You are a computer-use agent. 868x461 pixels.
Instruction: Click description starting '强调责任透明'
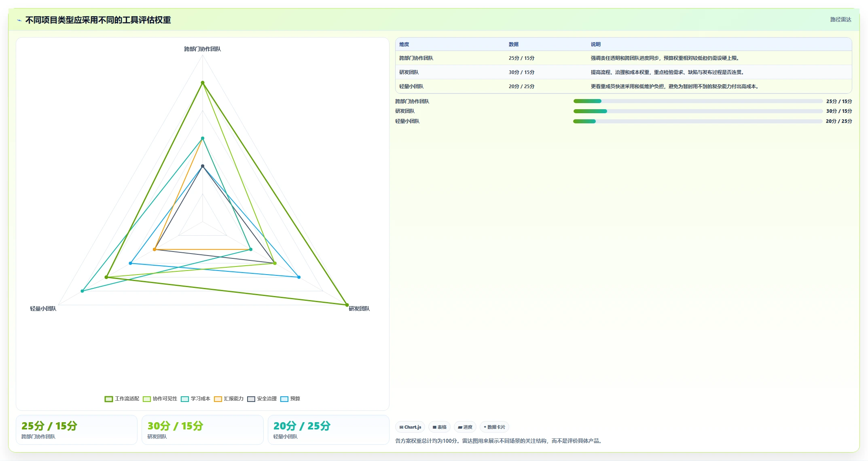click(x=666, y=58)
